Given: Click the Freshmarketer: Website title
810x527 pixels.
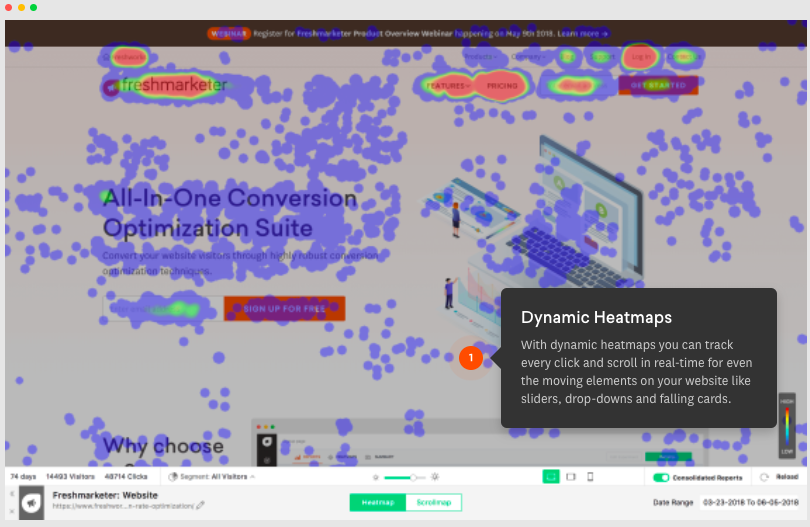Looking at the screenshot, I should coord(105,495).
